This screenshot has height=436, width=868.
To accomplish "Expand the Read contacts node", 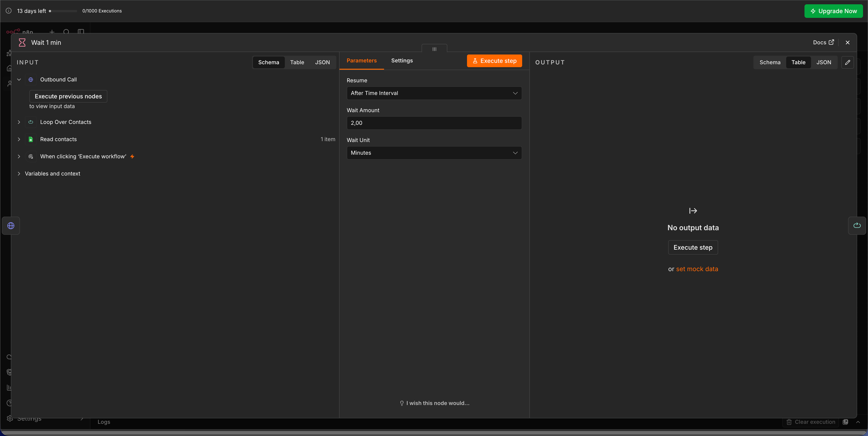I will coord(19,139).
